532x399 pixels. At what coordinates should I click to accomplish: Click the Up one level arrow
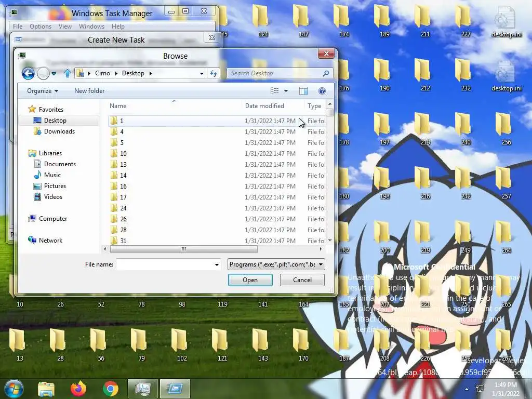click(67, 73)
